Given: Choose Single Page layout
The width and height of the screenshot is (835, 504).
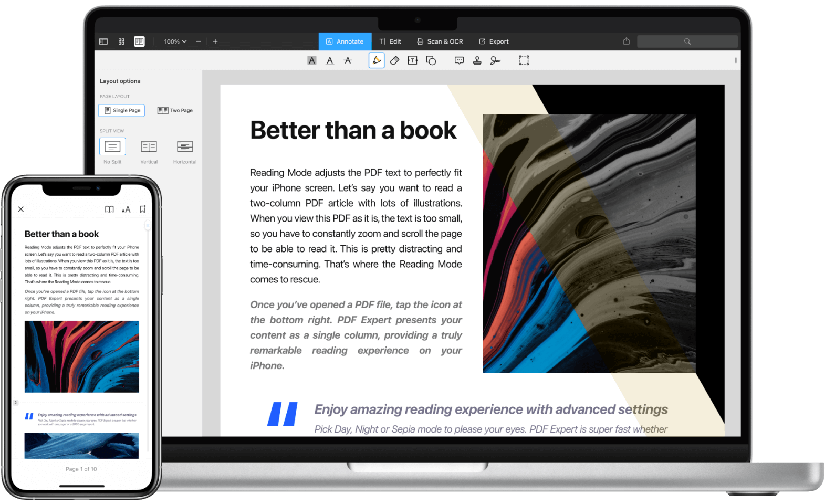Looking at the screenshot, I should (121, 110).
